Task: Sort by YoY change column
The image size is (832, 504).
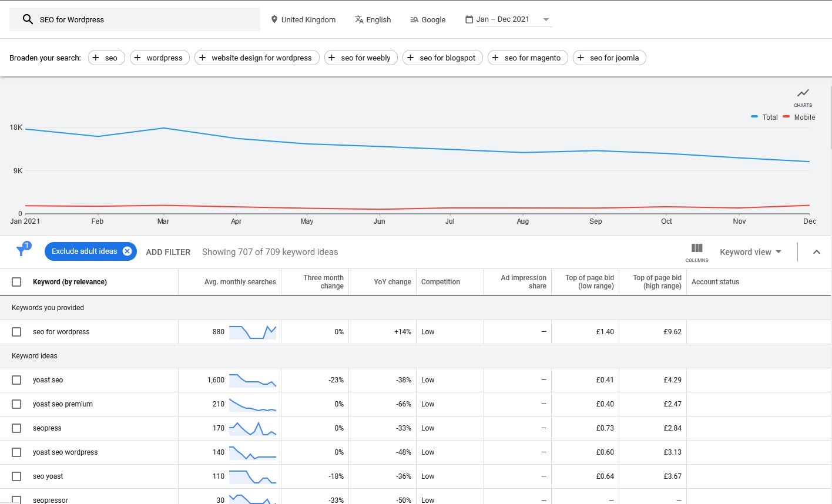Action: pyautogui.click(x=392, y=282)
